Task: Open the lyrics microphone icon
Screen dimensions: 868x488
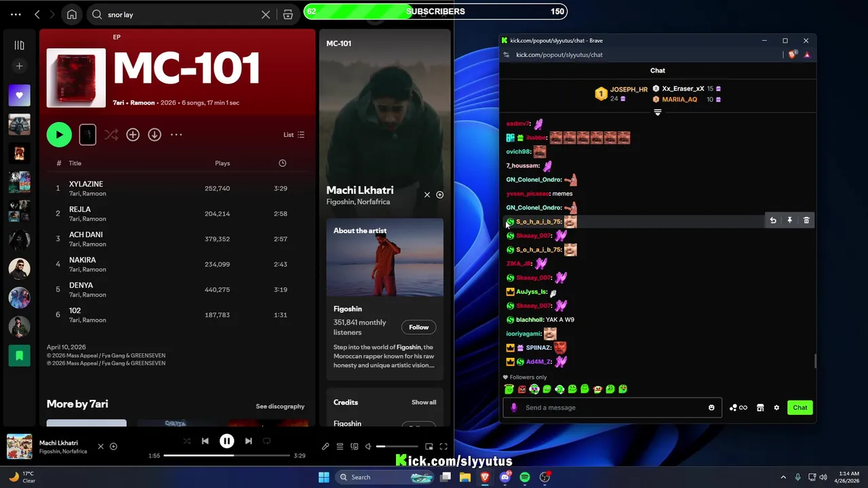Action: tap(325, 447)
